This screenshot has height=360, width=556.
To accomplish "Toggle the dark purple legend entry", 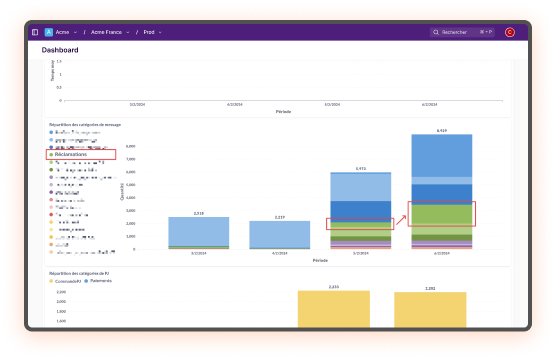I will (x=64, y=193).
